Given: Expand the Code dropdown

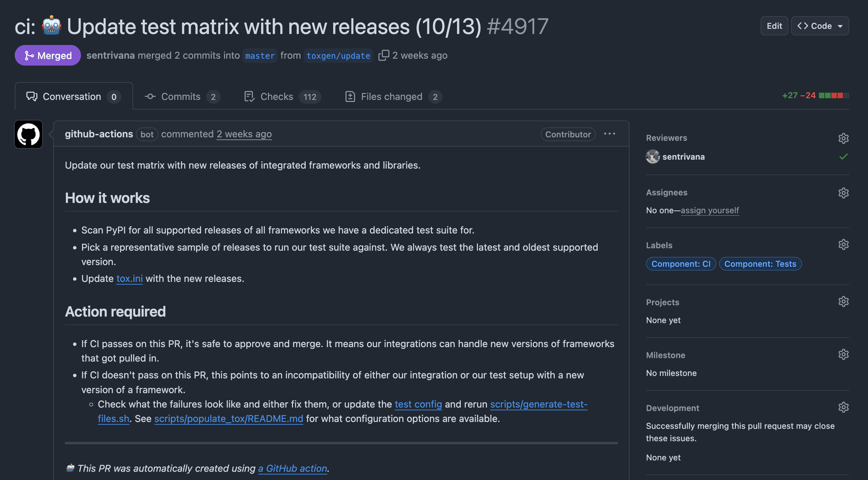Looking at the screenshot, I should click(820, 25).
